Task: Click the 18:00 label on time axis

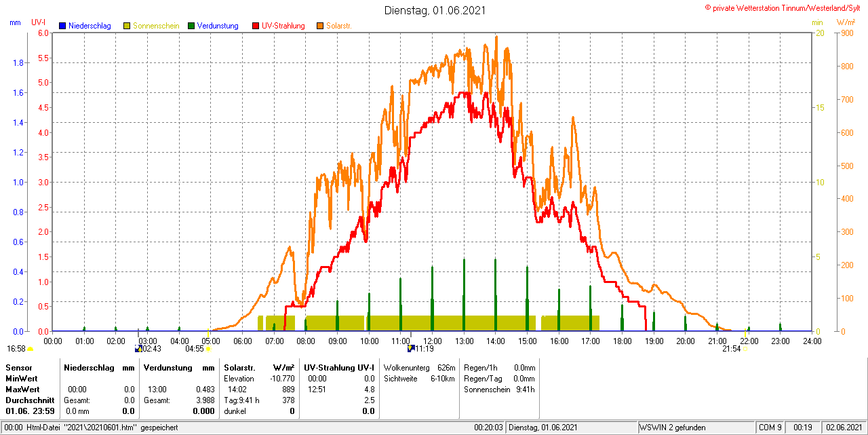Action: coord(623,341)
